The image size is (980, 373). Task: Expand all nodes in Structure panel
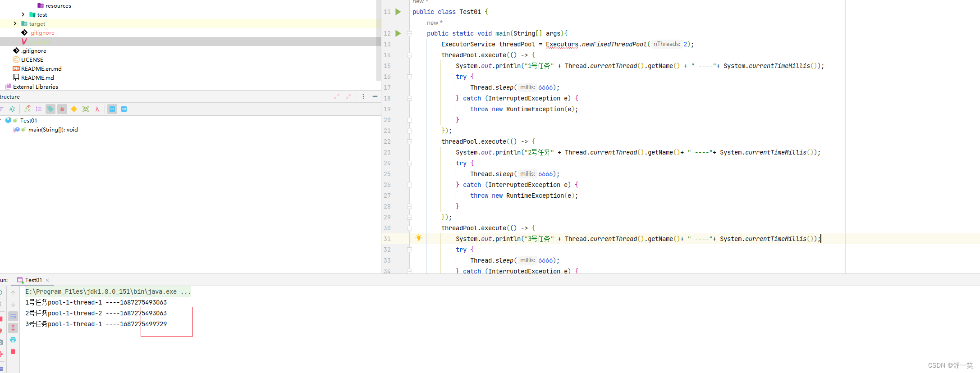point(337,96)
